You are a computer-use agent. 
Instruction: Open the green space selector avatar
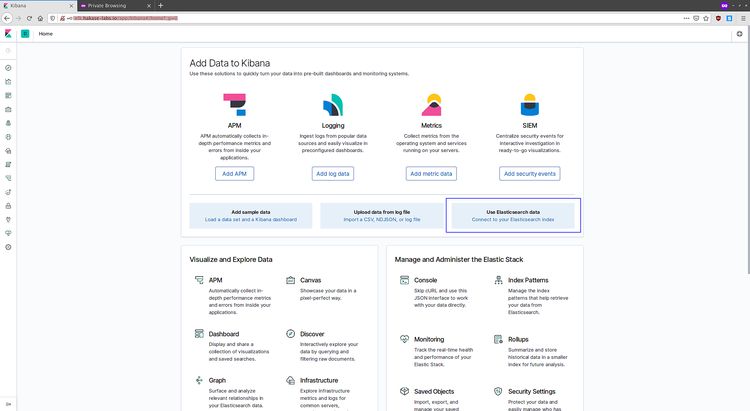(x=25, y=33)
